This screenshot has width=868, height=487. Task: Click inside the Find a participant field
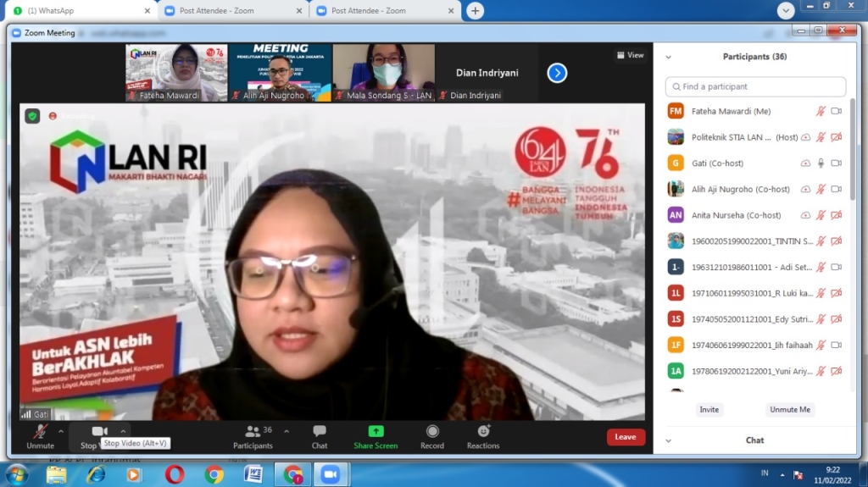click(755, 87)
